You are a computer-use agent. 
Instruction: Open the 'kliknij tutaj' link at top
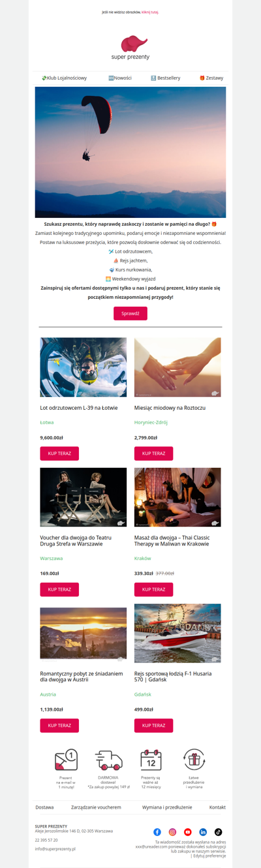pyautogui.click(x=150, y=12)
